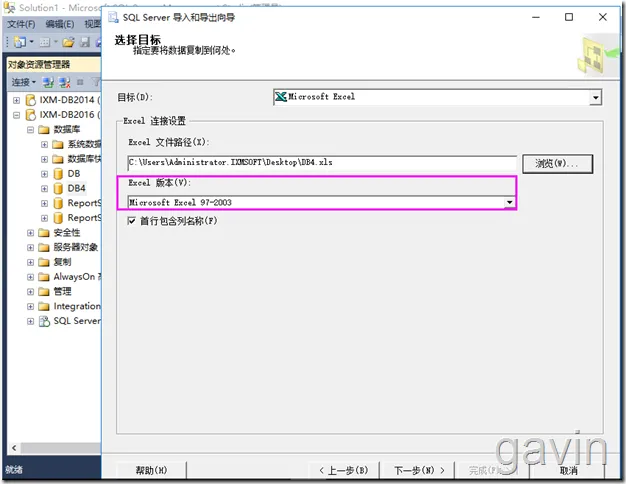Click the Connect Object Explorer icon
Screen dimensions: 626x484
tap(48, 82)
